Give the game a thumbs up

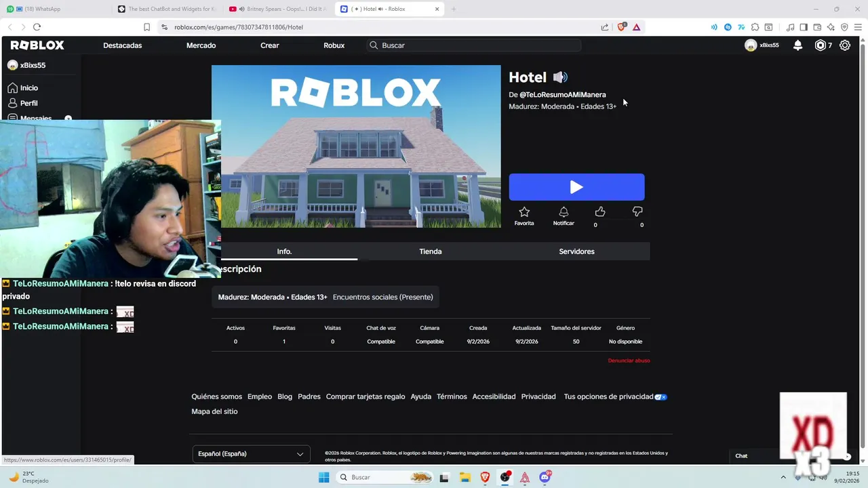coord(600,212)
